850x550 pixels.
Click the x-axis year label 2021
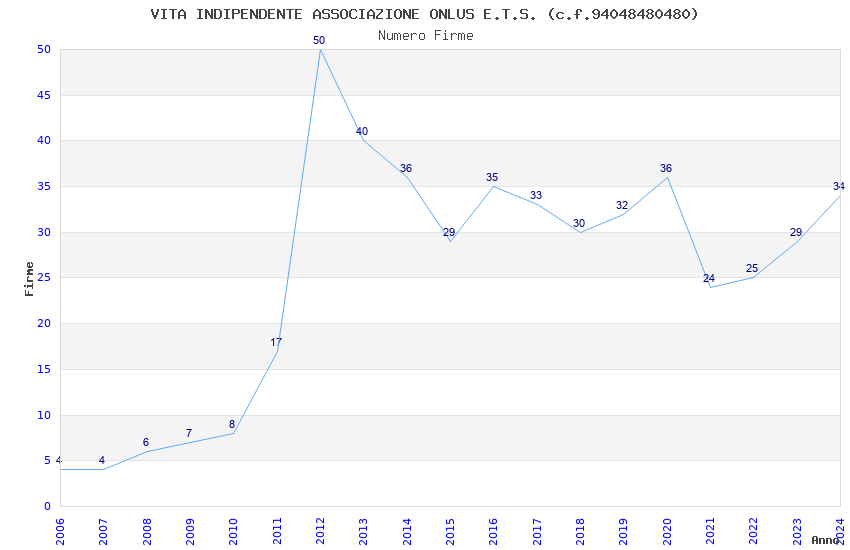[711, 531]
